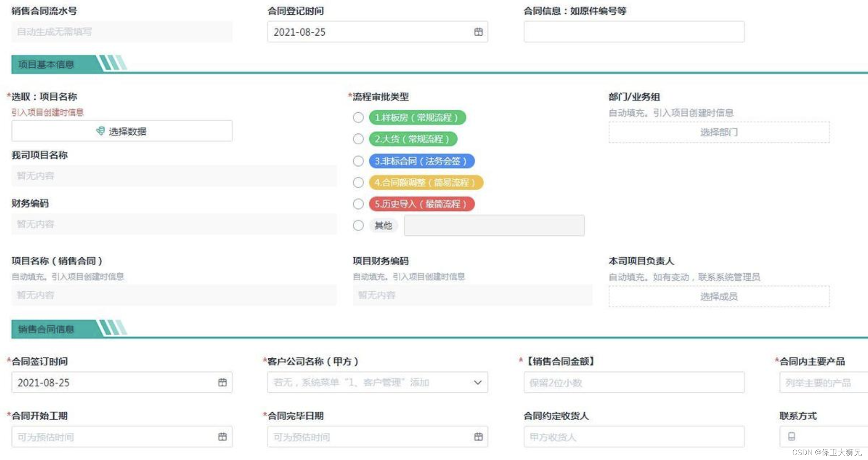868x460 pixels.
Task: Click calendar icon in 合同登记时间 field
Action: point(478,32)
